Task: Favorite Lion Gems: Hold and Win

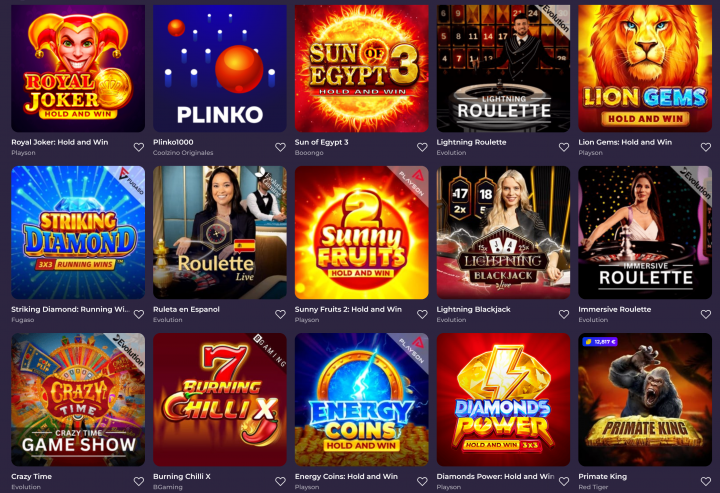Action: pos(706,147)
